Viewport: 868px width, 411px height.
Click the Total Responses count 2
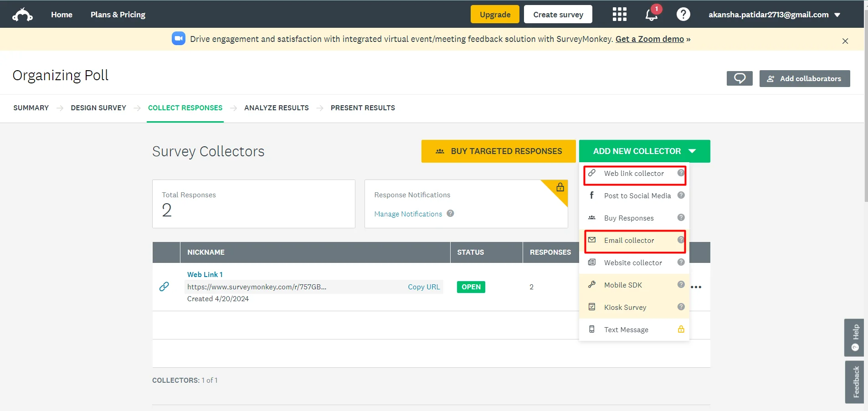tap(167, 210)
